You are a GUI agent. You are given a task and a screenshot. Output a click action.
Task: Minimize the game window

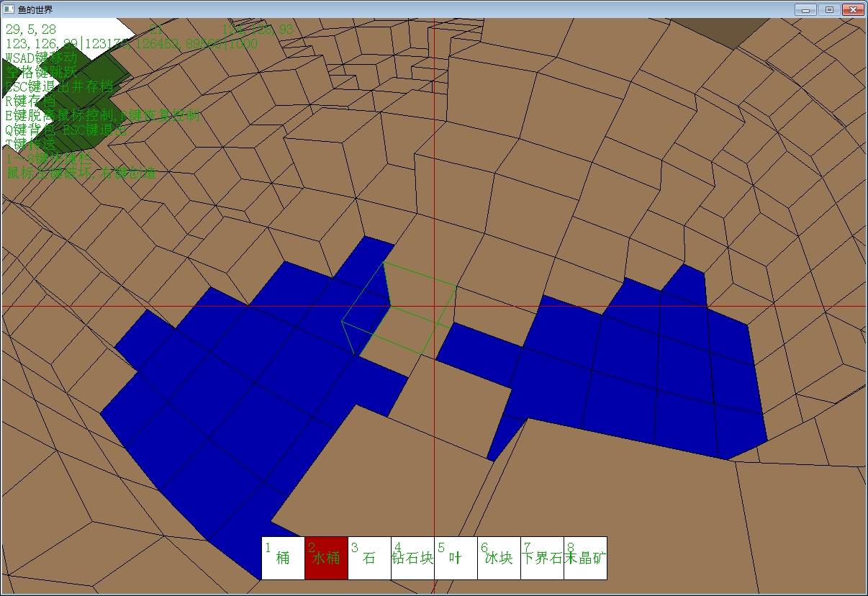pyautogui.click(x=805, y=9)
